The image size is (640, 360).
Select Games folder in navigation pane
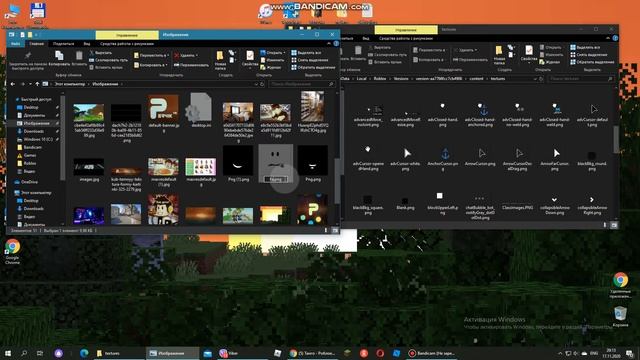click(x=30, y=156)
